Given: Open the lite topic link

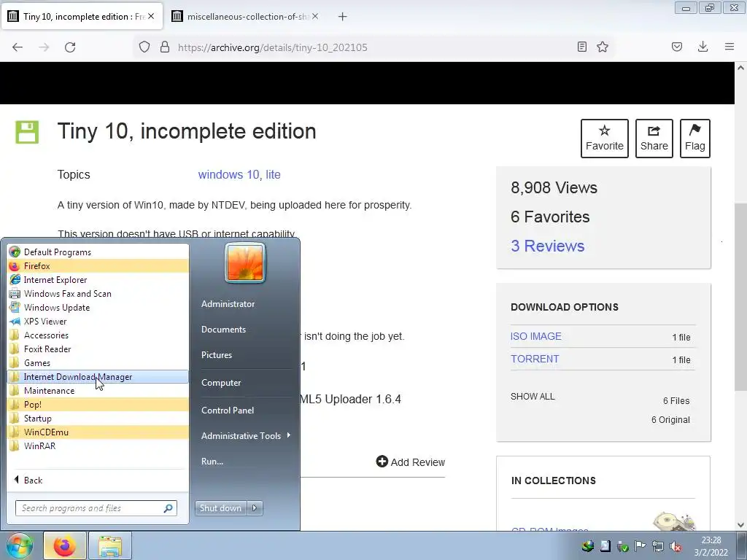Looking at the screenshot, I should (x=273, y=175).
